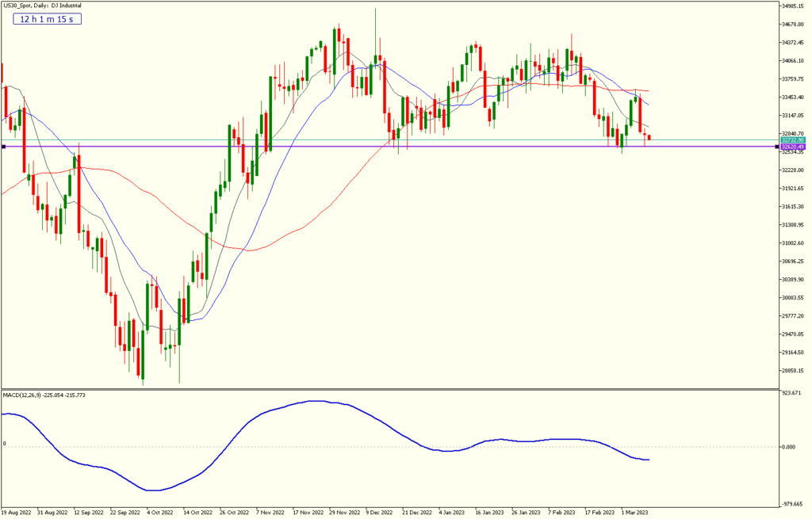The height and width of the screenshot is (519, 812).
Task: Click the teal 32732.90 current price tag
Action: coord(792,140)
